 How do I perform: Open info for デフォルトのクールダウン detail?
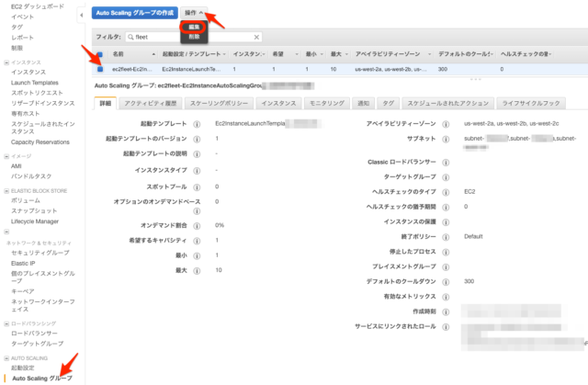click(446, 282)
